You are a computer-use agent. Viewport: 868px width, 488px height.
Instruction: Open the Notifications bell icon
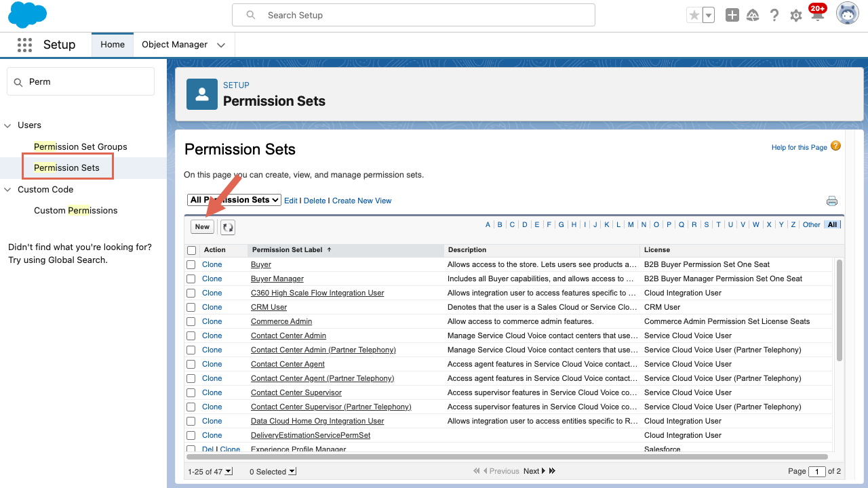click(x=817, y=14)
